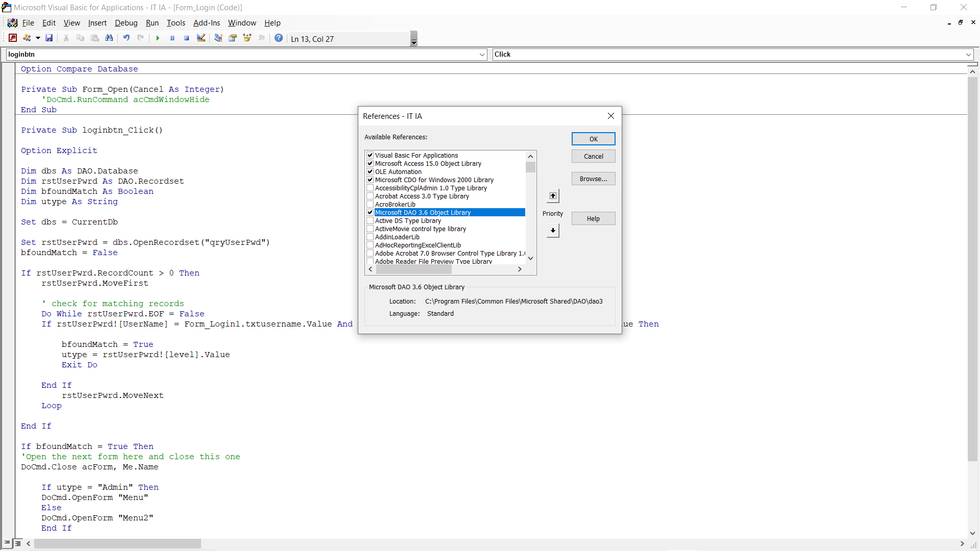Toggle Design Mode icon
This screenshot has height=551, width=980.
click(x=201, y=38)
